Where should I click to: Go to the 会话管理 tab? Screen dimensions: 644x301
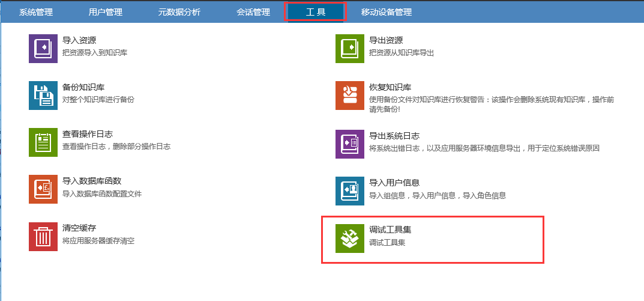tap(253, 12)
